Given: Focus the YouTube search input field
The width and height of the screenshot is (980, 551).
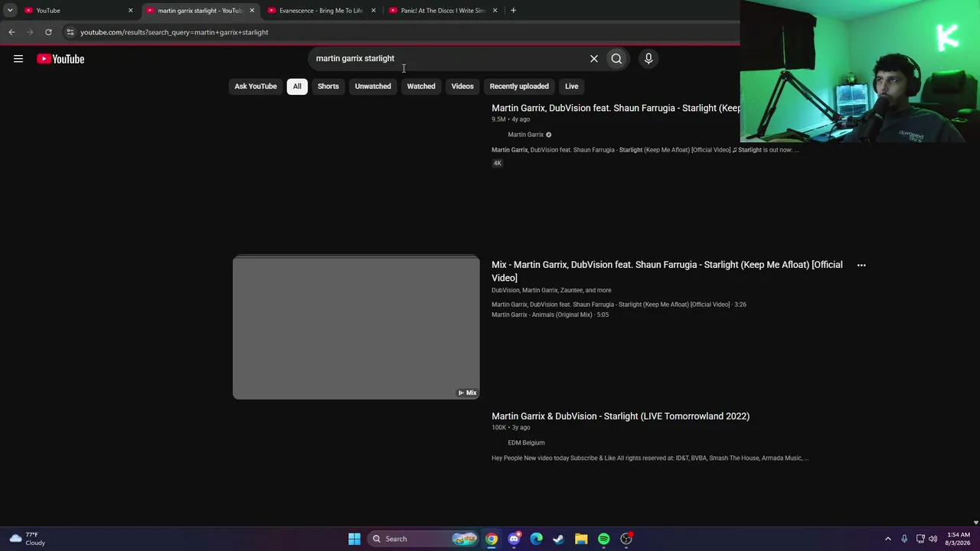Looking at the screenshot, I should pyautogui.click(x=447, y=59).
